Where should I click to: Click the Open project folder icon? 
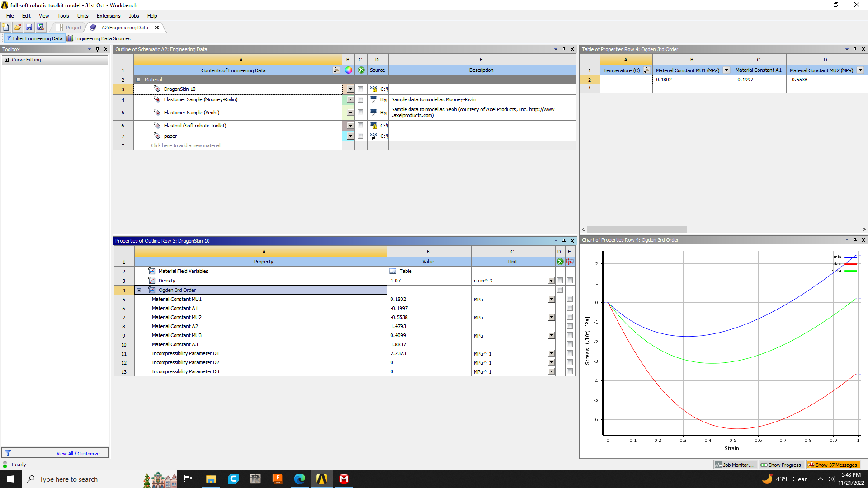tap(17, 28)
